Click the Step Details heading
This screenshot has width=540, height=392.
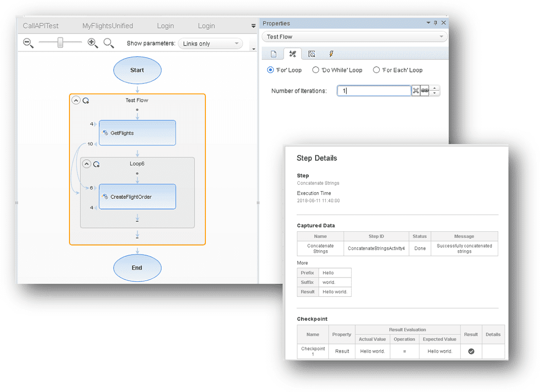pyautogui.click(x=317, y=158)
